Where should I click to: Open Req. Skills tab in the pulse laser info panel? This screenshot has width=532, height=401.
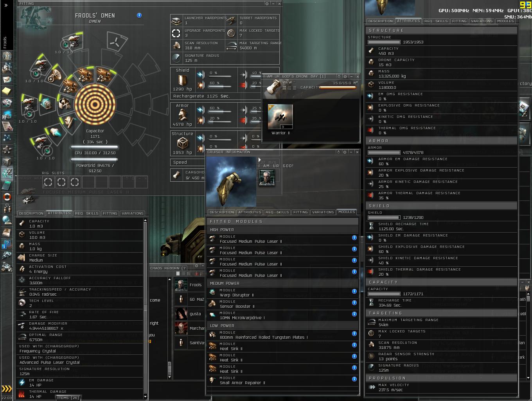tap(87, 213)
